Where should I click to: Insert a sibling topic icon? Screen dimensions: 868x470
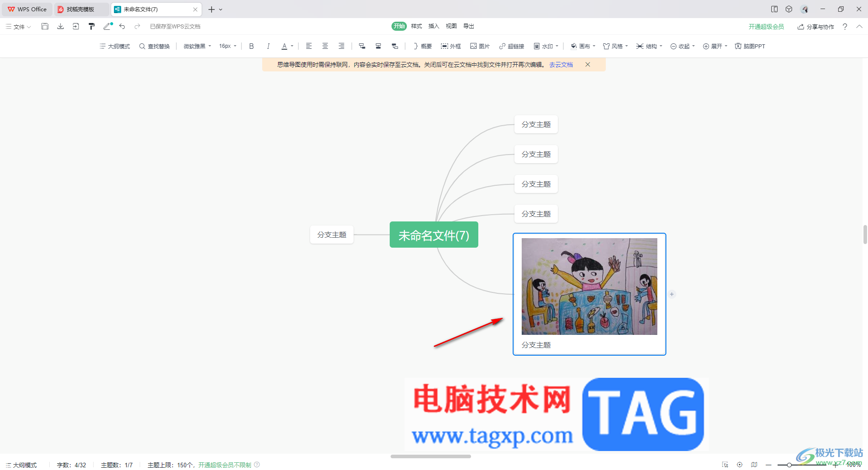378,46
